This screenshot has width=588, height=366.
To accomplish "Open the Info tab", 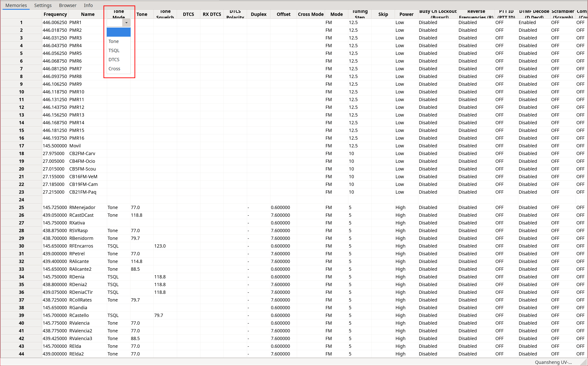I will pyautogui.click(x=88, y=5).
